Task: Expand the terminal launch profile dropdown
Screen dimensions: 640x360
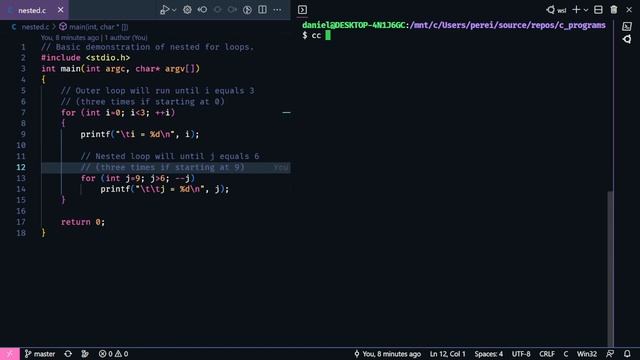Action: click(x=586, y=10)
